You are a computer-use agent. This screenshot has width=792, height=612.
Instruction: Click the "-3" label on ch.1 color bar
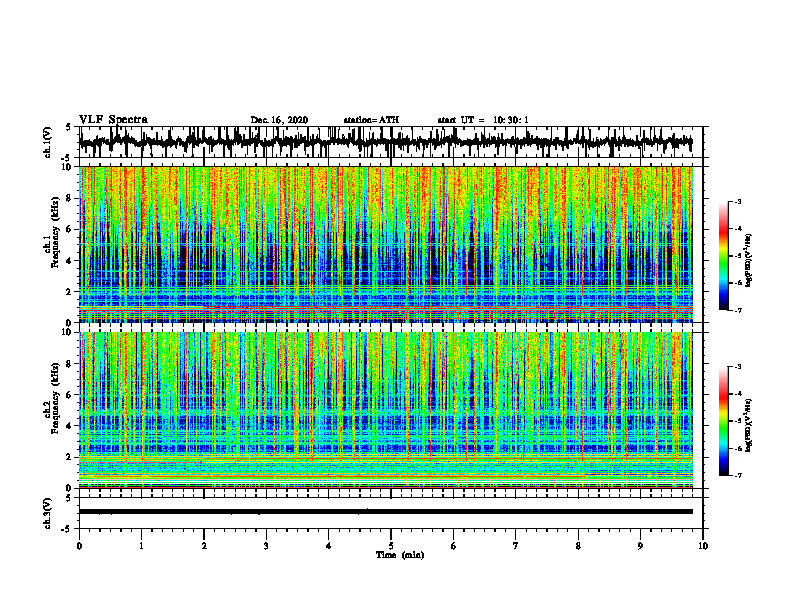pyautogui.click(x=738, y=201)
